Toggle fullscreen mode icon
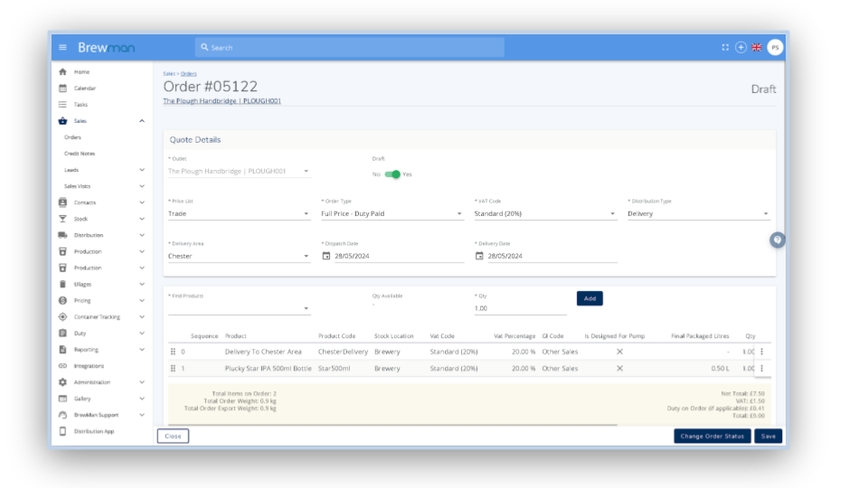Image resolution: width=868 pixels, height=488 pixels. point(725,48)
